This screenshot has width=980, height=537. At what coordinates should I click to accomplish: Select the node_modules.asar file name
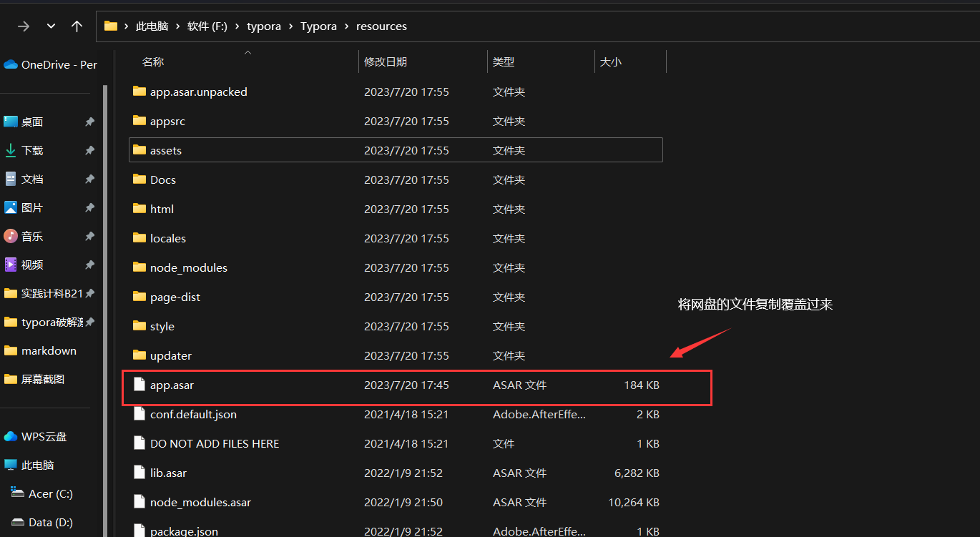tap(200, 502)
